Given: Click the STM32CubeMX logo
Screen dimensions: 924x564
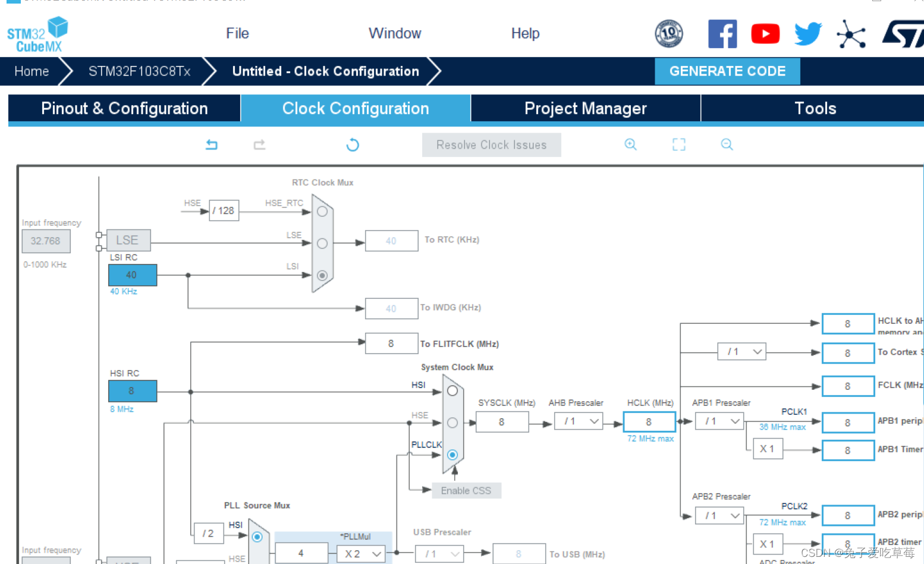Looking at the screenshot, I should click(37, 34).
